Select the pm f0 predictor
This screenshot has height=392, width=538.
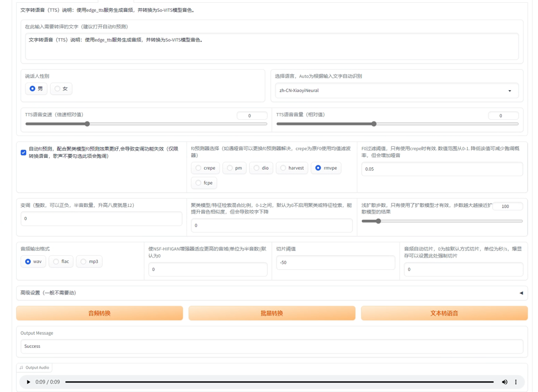click(234, 168)
